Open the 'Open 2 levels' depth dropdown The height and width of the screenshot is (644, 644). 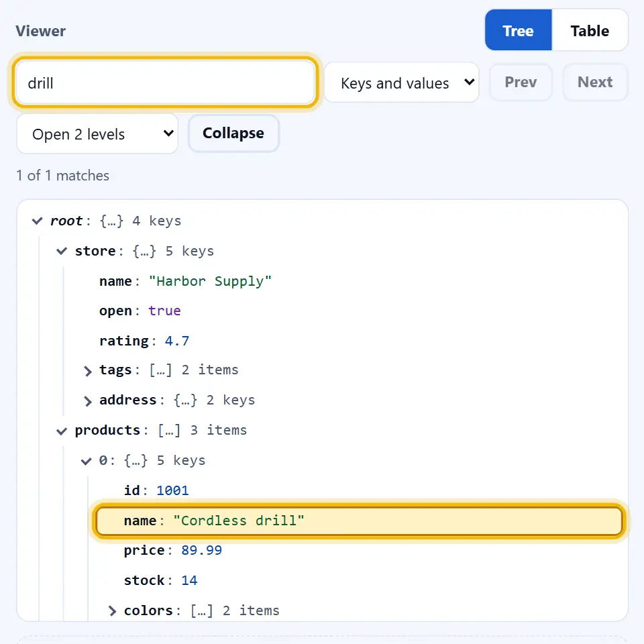97,134
